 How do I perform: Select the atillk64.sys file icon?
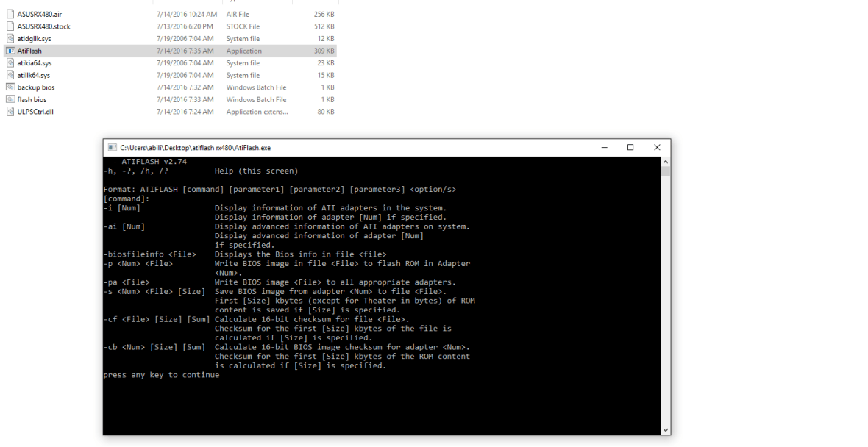coord(10,75)
